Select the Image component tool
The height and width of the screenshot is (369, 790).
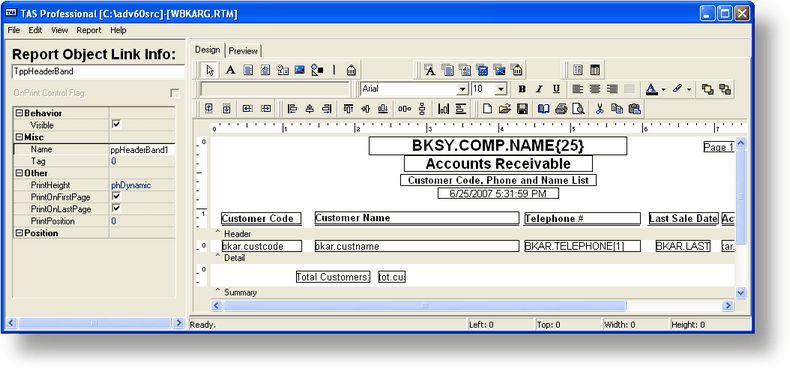coord(299,70)
